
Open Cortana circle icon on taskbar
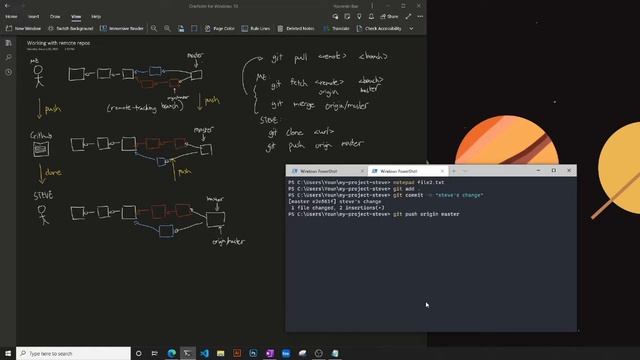(138, 353)
